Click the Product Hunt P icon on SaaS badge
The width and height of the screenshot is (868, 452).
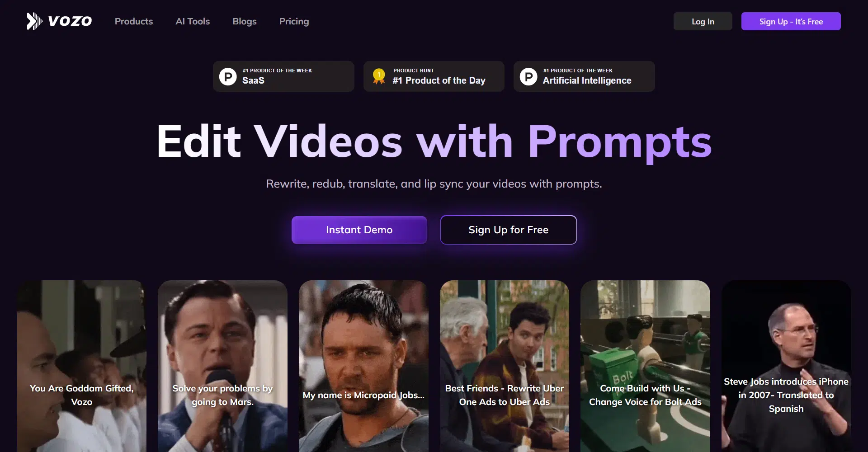228,77
